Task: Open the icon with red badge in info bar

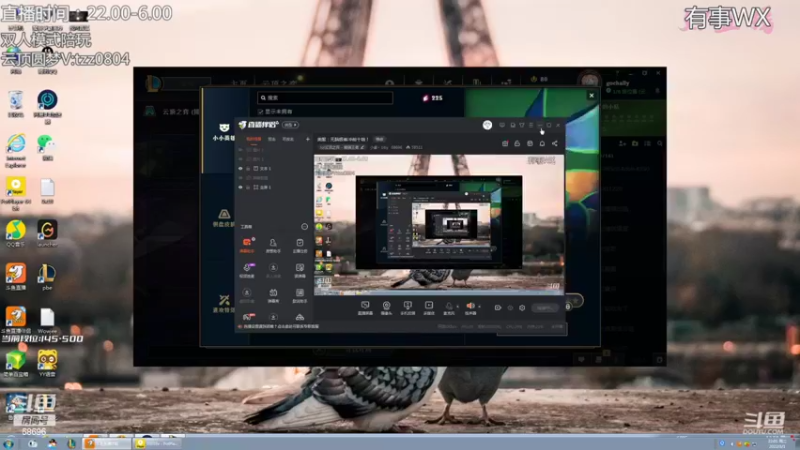Action: (505, 143)
